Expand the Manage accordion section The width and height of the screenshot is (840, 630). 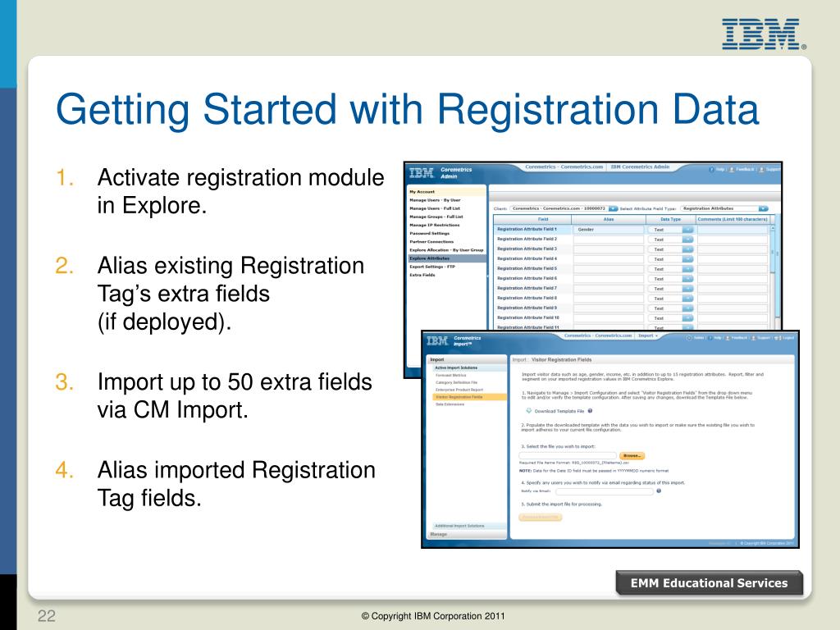point(467,534)
